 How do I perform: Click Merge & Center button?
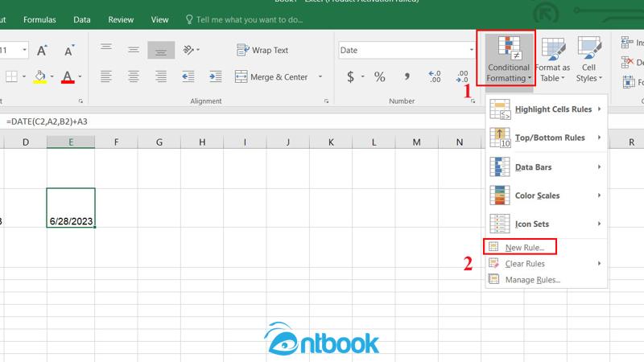[271, 76]
